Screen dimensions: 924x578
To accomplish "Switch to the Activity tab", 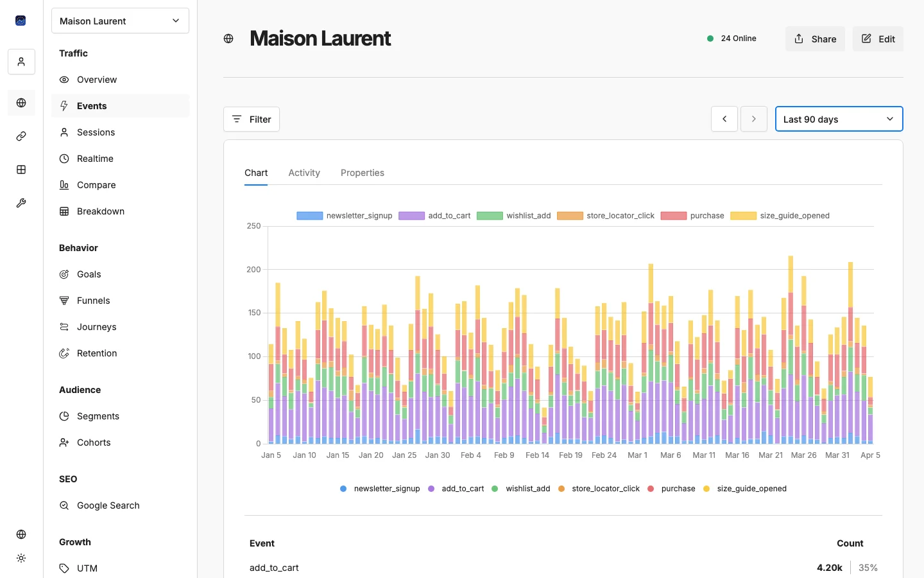I will (x=304, y=173).
